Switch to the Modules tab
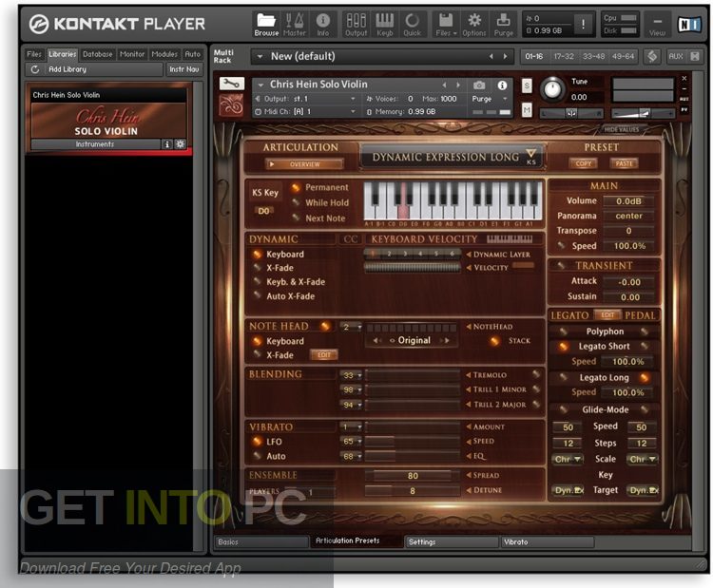This screenshot has width=713, height=588. click(164, 54)
